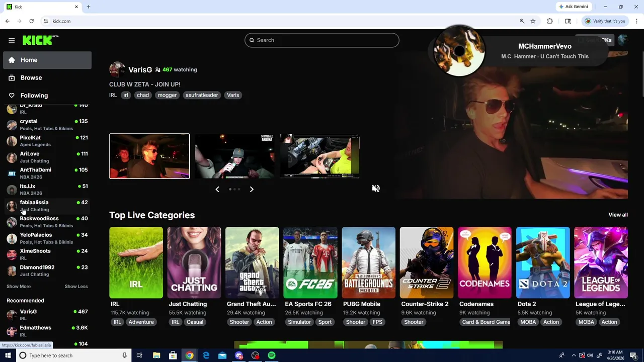Screen dimensions: 644x362
Task: Click Card & Board Game tag
Action: click(486, 322)
